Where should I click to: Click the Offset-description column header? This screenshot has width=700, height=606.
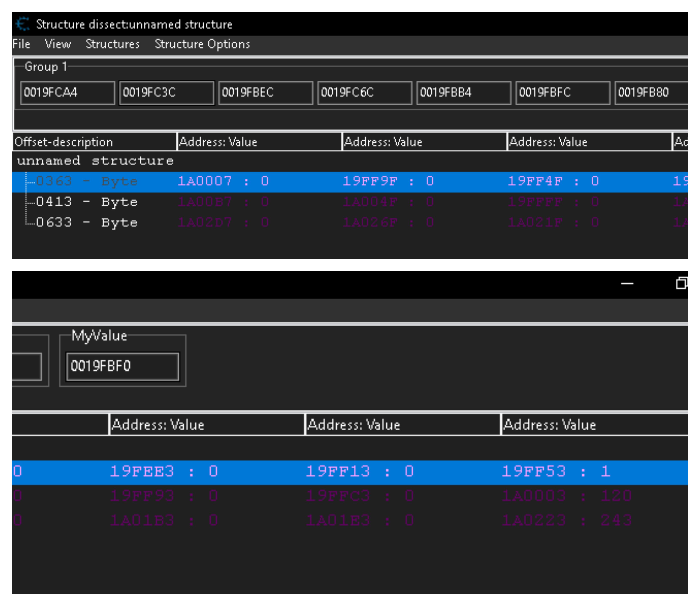click(x=94, y=142)
